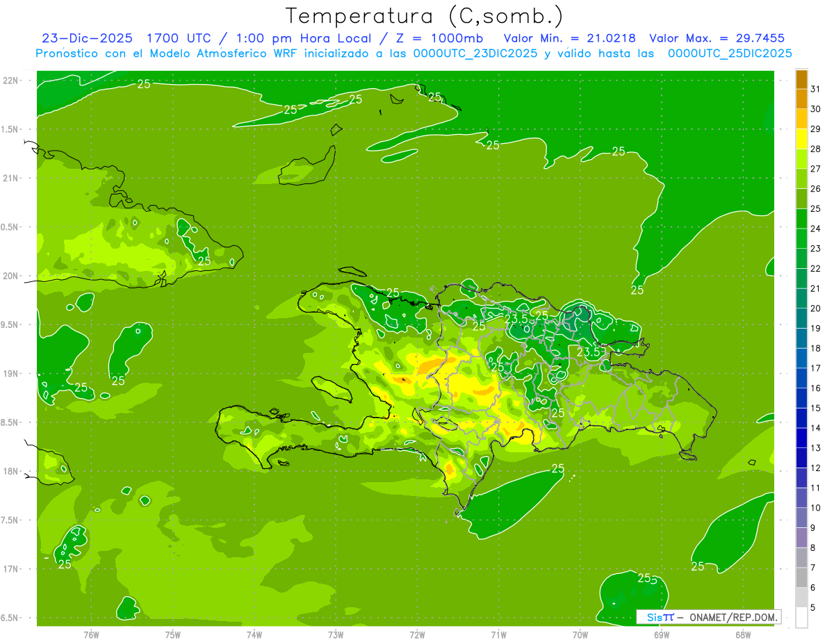Click the '5' value on color scale
Image resolution: width=834 pixels, height=644 pixels.
click(x=813, y=607)
